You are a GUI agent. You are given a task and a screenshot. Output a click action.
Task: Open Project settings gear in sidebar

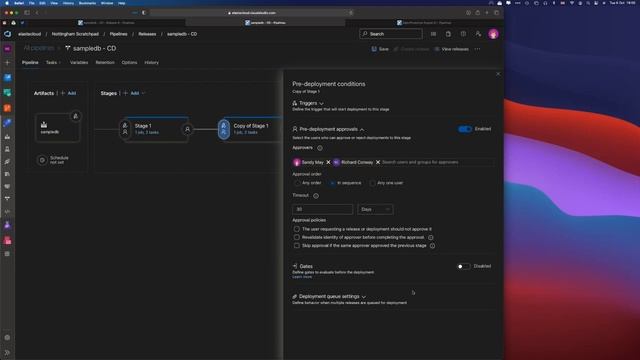click(x=7, y=338)
